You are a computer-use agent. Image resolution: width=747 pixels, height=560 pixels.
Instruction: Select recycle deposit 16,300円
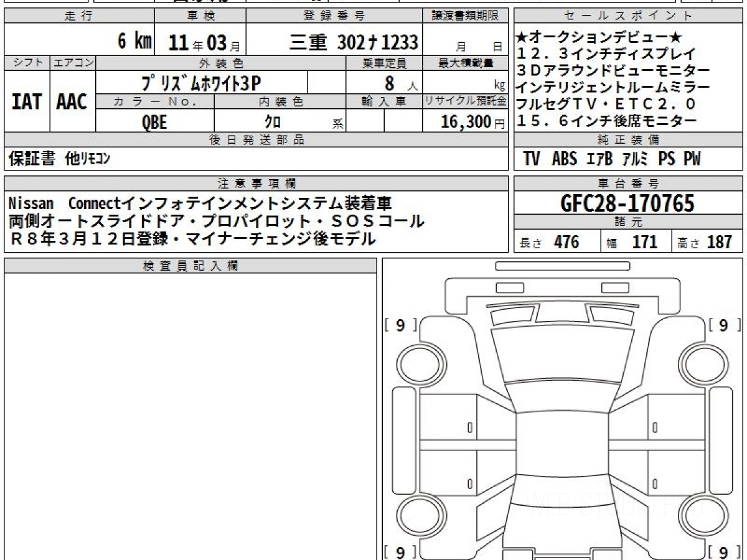click(473, 122)
